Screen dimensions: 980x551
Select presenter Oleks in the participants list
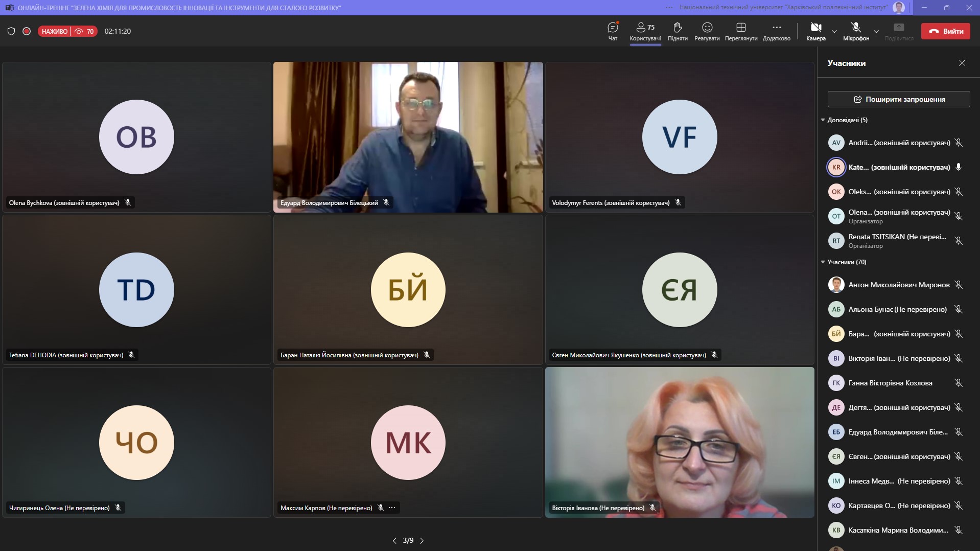pyautogui.click(x=896, y=192)
